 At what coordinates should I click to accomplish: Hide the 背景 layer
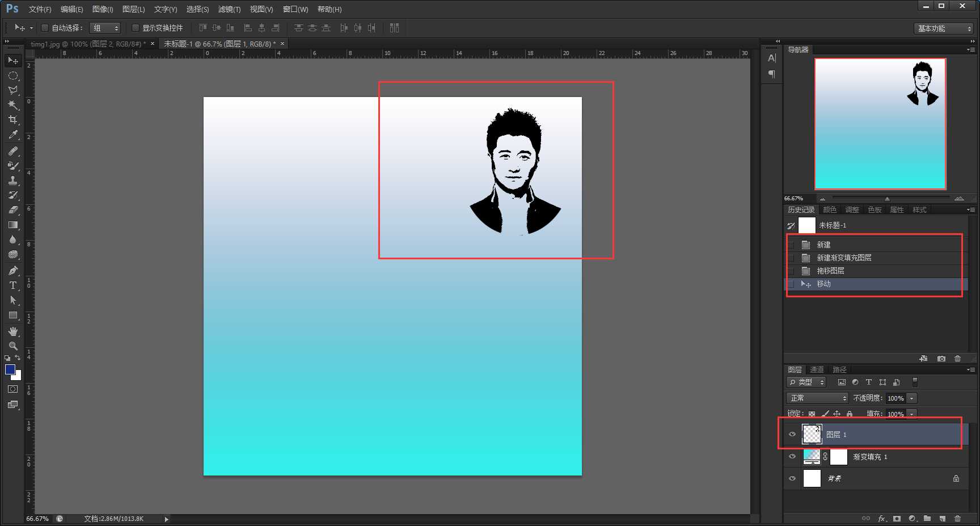pyautogui.click(x=792, y=478)
